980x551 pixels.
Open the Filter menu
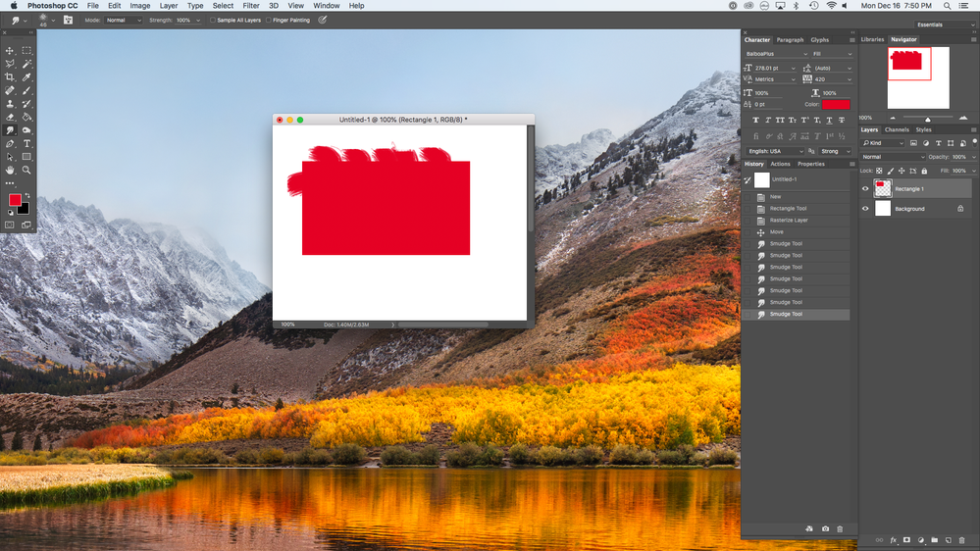pos(250,6)
